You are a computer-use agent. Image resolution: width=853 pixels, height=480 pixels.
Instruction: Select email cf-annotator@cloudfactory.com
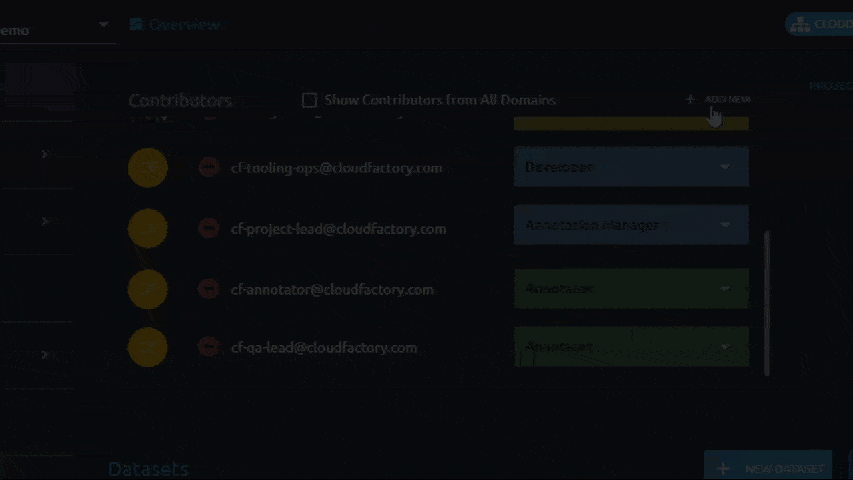(x=332, y=290)
